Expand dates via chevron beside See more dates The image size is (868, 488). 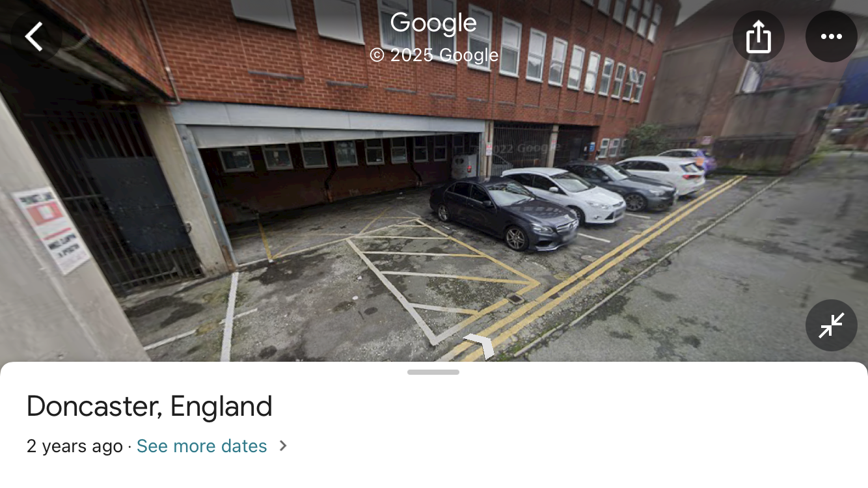283,446
